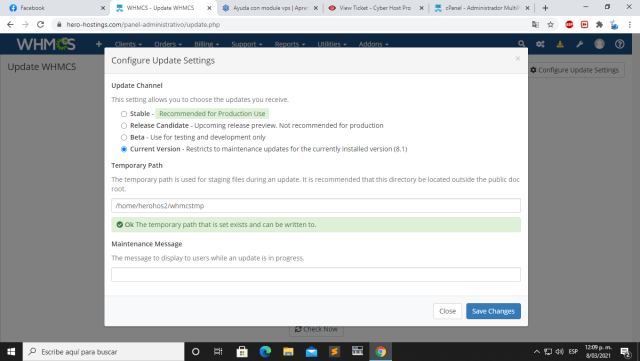Click the browser back arrow

[x=10, y=25]
